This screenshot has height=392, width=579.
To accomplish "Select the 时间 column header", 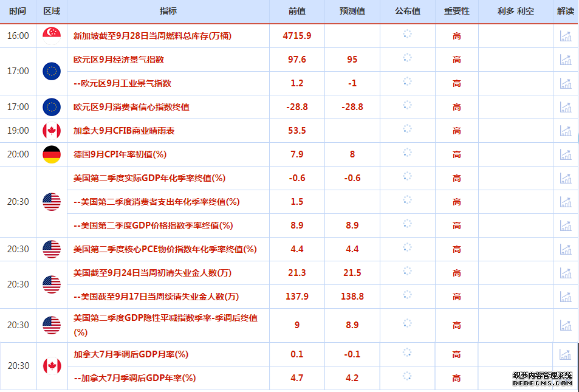I will click(x=18, y=12).
